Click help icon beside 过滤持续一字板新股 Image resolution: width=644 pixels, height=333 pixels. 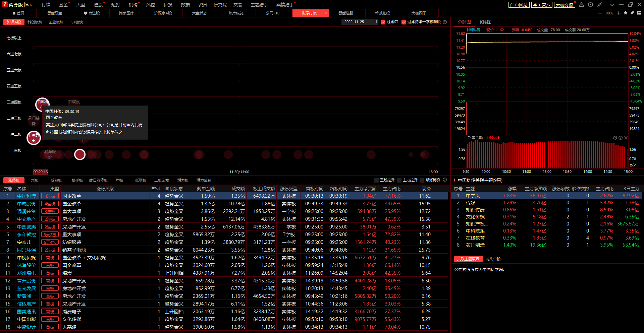pos(445,22)
